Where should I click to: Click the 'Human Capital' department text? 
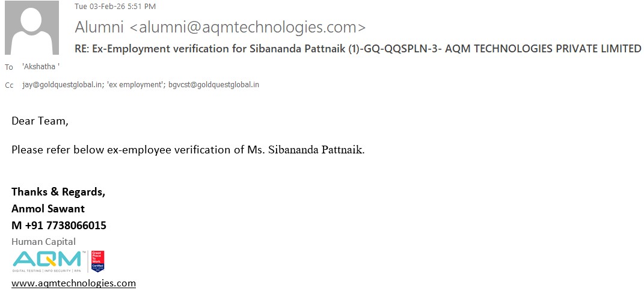tap(43, 241)
